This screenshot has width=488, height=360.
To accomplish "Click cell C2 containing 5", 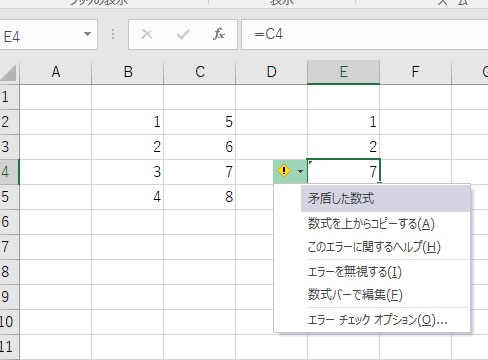I will click(200, 122).
